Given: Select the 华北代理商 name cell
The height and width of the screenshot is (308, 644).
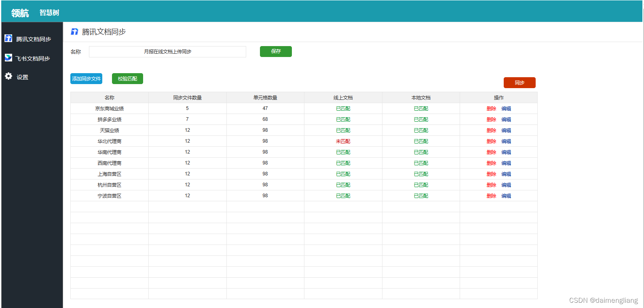Looking at the screenshot, I should (110, 141).
